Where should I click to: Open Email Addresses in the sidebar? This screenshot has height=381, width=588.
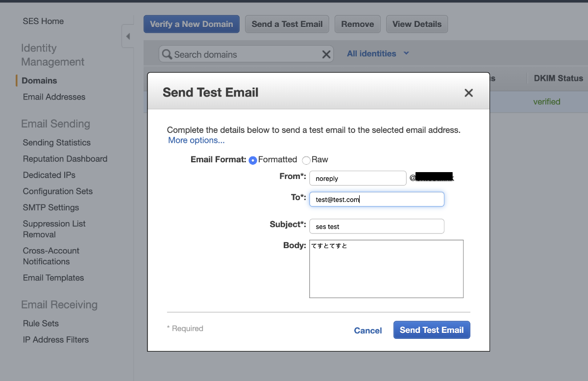(x=54, y=97)
